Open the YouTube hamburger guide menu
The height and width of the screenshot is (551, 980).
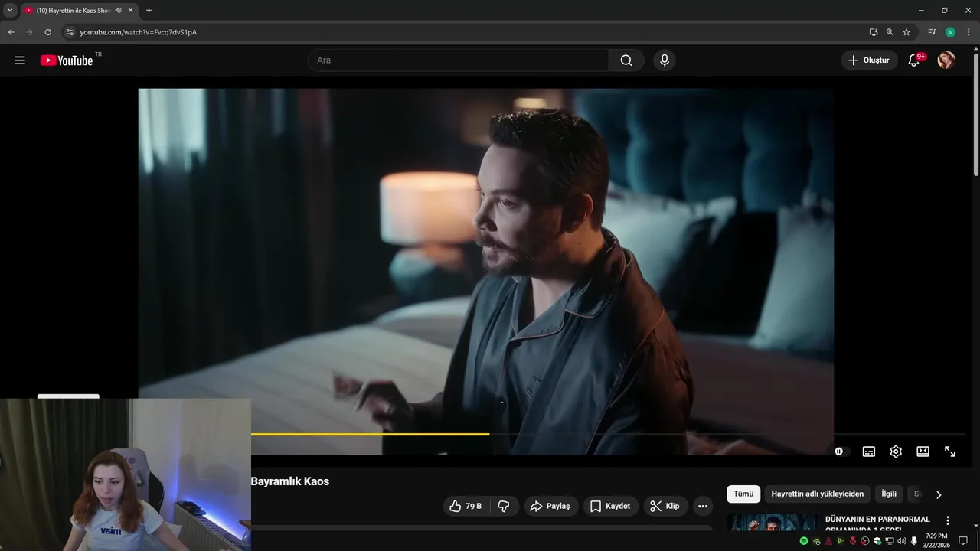tap(20, 60)
